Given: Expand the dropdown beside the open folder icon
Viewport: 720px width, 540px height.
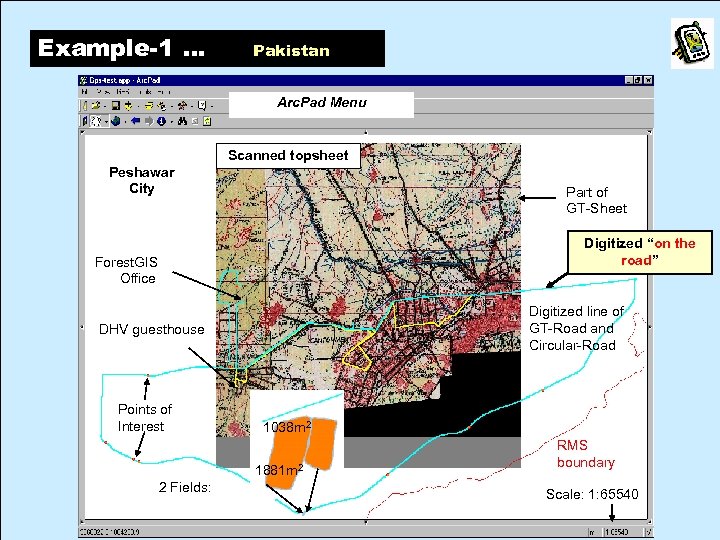Looking at the screenshot, I should [105, 107].
